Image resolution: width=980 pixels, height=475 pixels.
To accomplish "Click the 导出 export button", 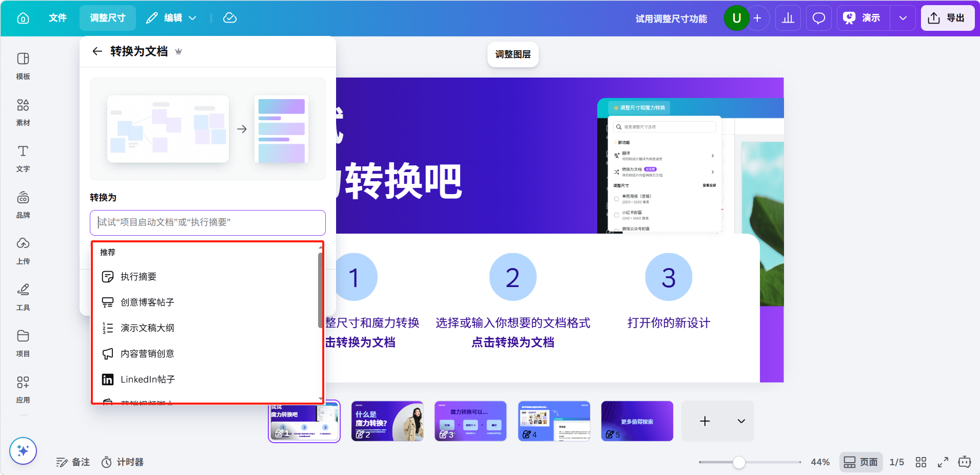I will (x=947, y=18).
